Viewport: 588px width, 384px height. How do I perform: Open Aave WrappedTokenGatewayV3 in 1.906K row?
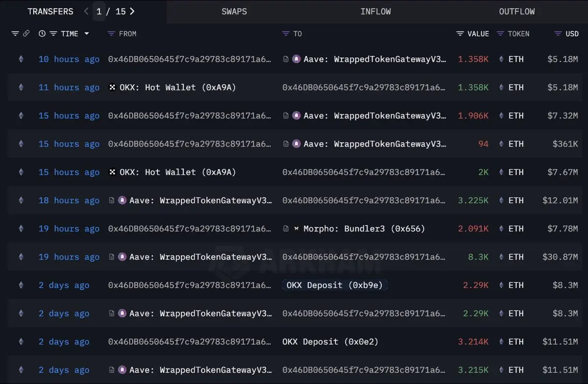375,116
